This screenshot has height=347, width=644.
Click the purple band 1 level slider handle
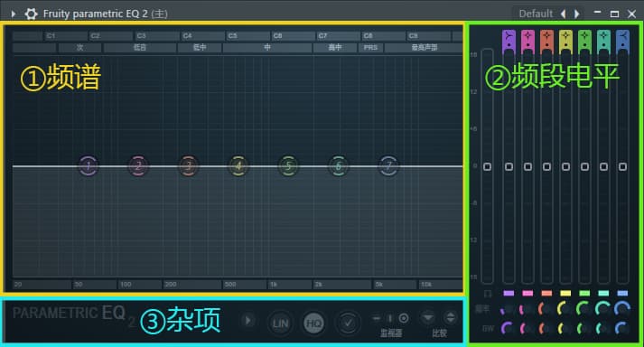pos(509,166)
